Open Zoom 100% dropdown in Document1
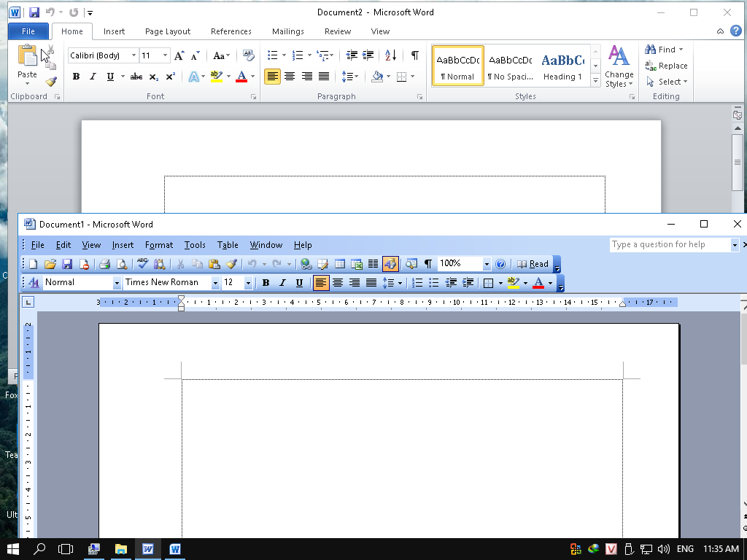 click(x=487, y=264)
